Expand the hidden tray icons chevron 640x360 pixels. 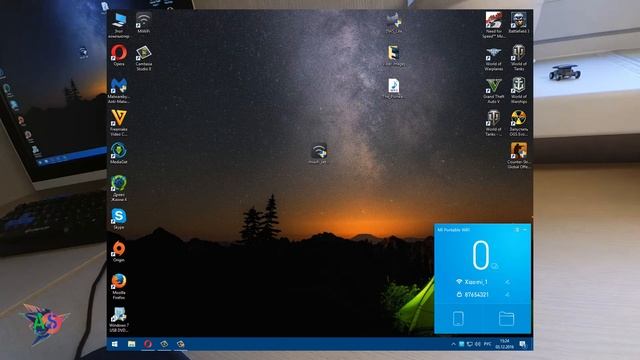point(453,344)
